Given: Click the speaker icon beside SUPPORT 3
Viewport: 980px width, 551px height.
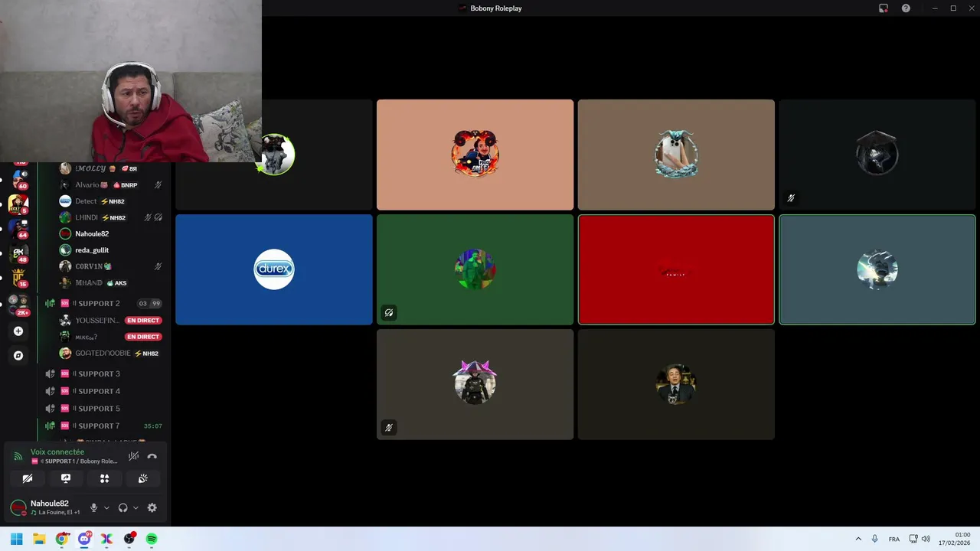Looking at the screenshot, I should (x=50, y=373).
